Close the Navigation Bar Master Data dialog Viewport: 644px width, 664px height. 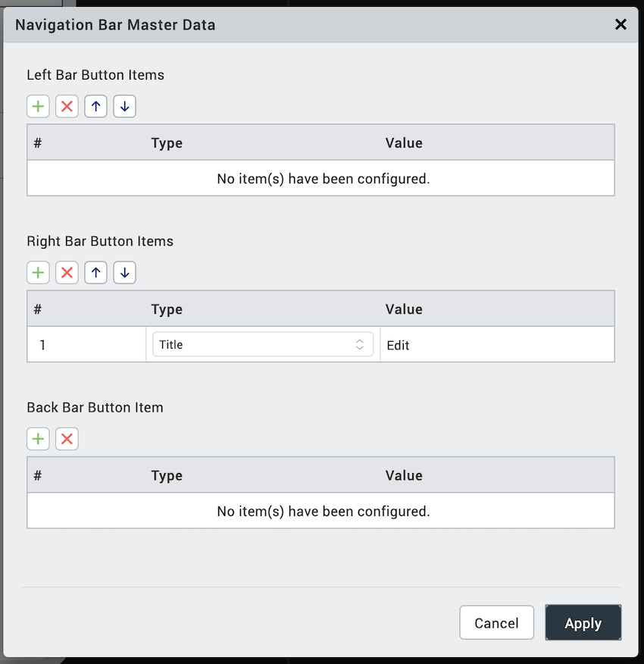click(x=621, y=24)
